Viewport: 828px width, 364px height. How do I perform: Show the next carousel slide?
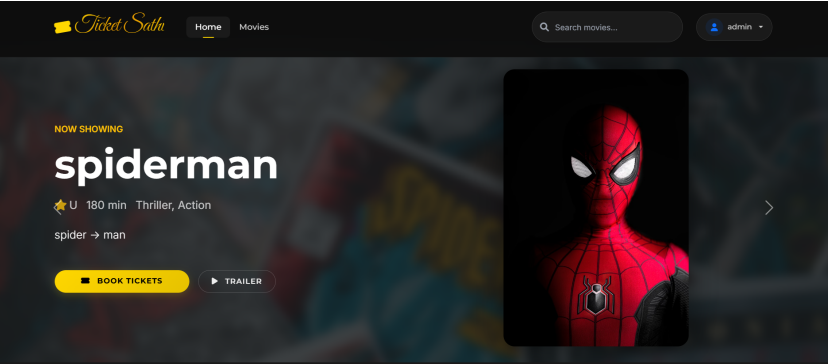click(769, 208)
